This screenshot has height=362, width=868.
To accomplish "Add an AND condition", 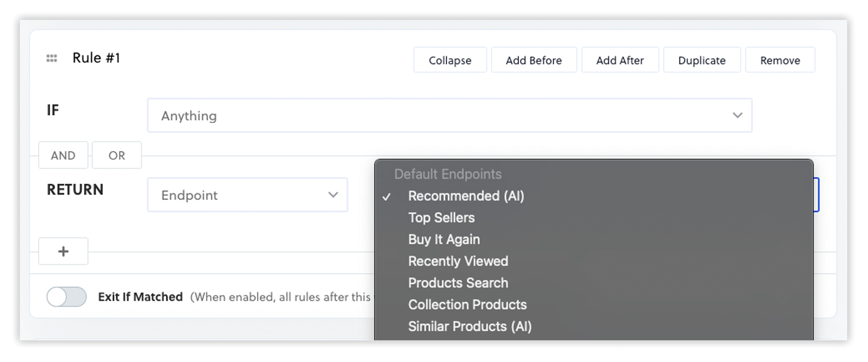I will click(x=63, y=155).
